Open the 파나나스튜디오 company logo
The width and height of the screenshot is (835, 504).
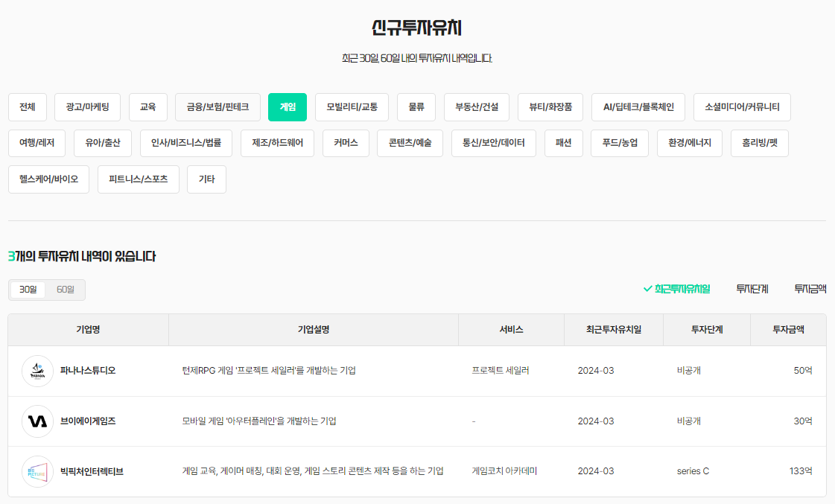pos(37,371)
